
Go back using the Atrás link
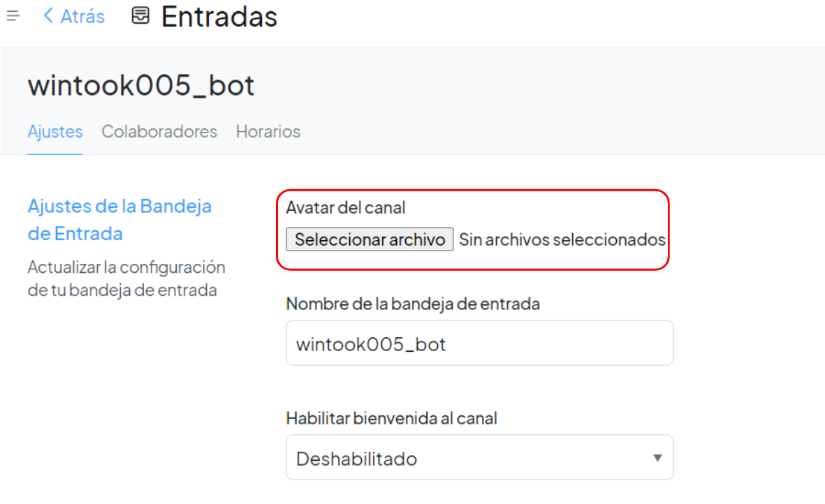point(82,17)
